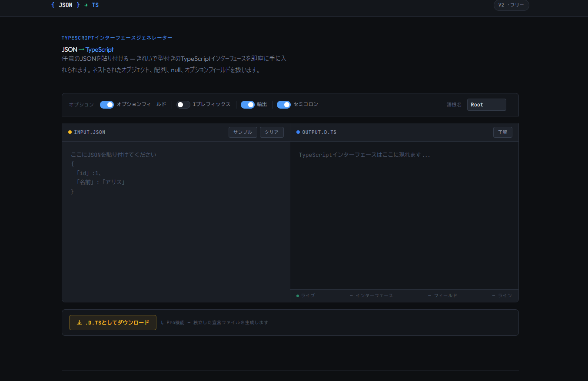Click the download arrow icon on the .D.TS button
This screenshot has width=588, height=381.
[79, 323]
